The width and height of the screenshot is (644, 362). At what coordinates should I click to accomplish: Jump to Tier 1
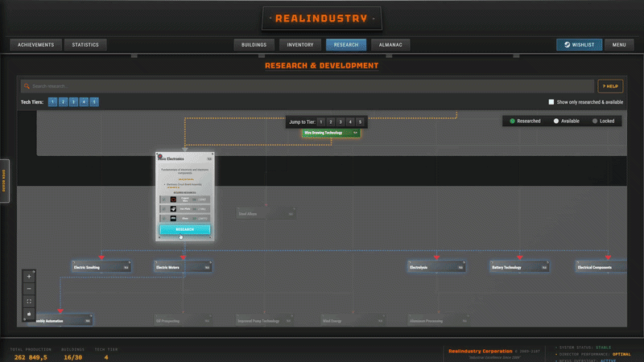[321, 122]
